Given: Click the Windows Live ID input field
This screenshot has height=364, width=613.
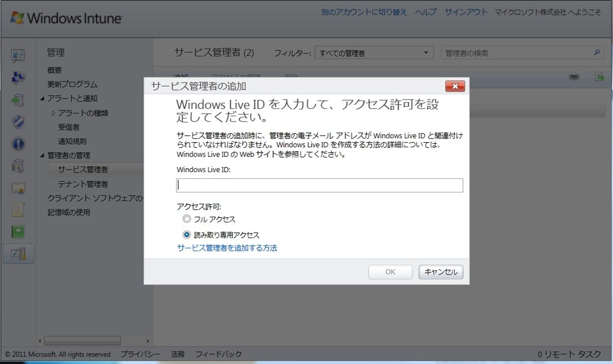Looking at the screenshot, I should click(x=319, y=185).
